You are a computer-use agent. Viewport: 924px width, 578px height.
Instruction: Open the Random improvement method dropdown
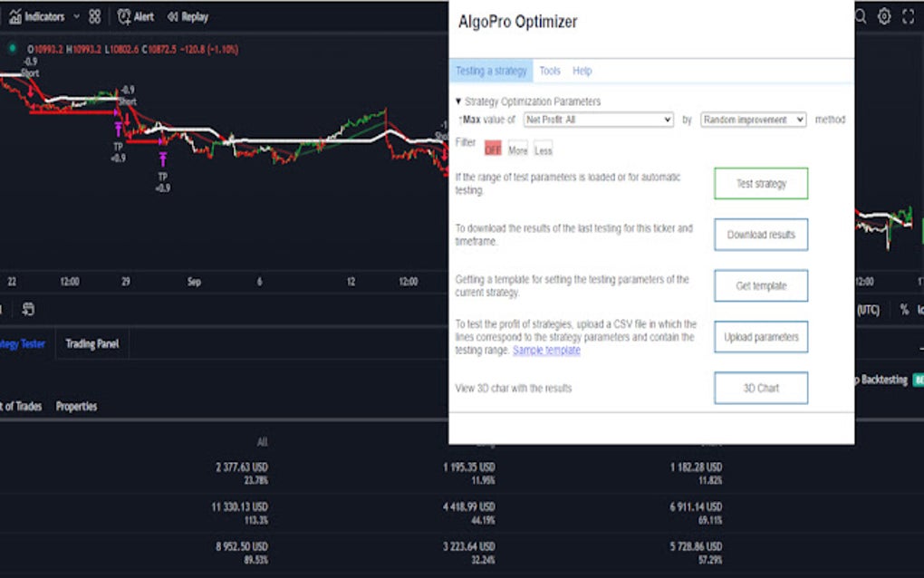click(x=753, y=120)
